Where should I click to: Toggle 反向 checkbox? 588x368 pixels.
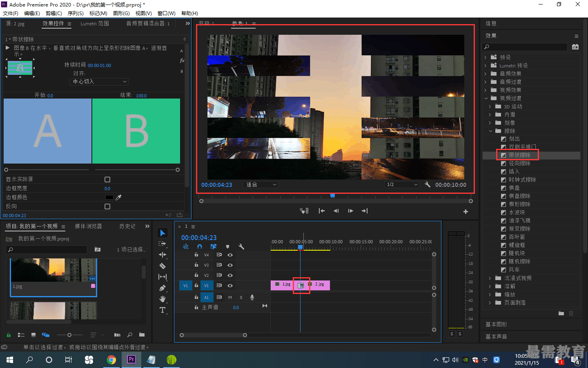tap(107, 206)
